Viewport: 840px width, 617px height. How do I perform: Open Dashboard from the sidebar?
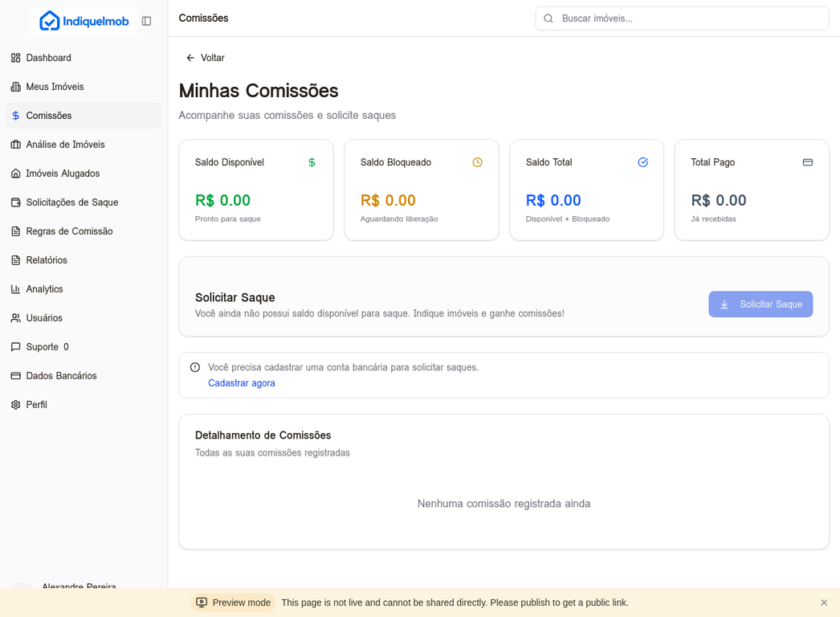coord(48,58)
